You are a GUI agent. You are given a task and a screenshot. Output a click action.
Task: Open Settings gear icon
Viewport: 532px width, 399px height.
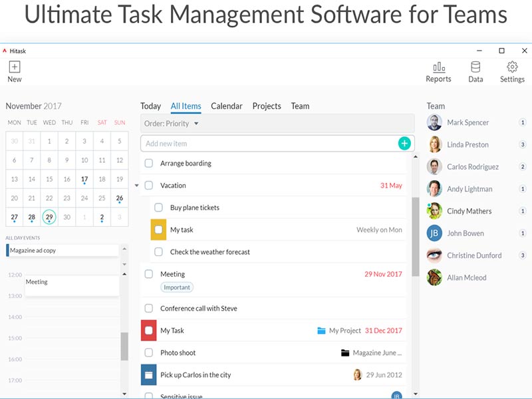[512, 66]
